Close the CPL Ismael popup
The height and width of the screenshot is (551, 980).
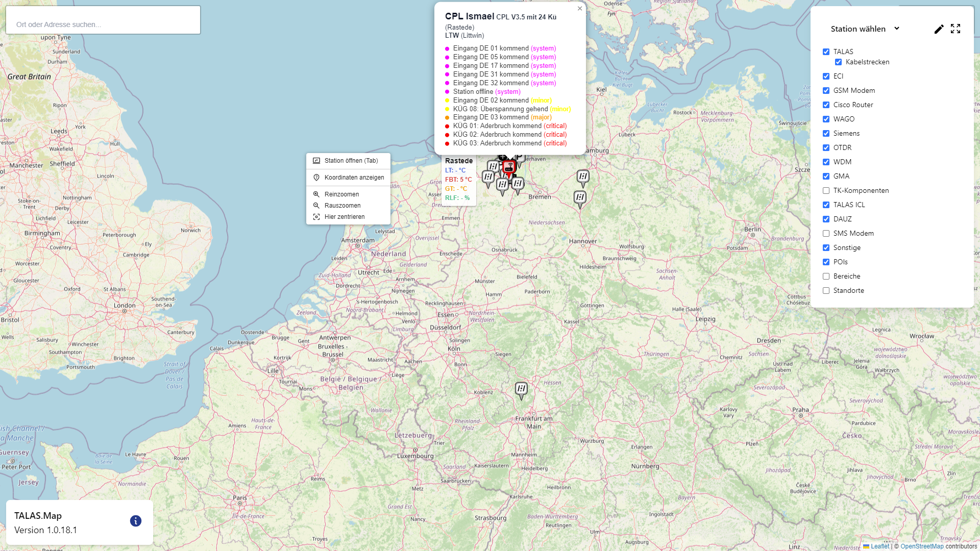(580, 9)
